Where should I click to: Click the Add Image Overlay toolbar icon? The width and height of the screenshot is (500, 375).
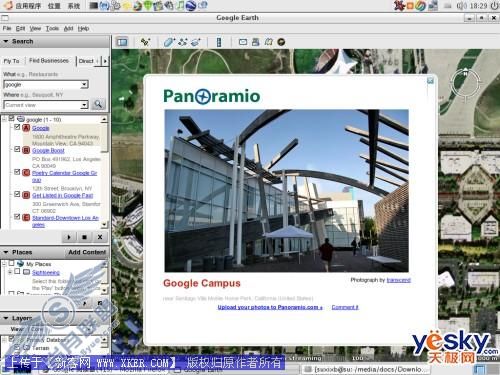pos(196,42)
